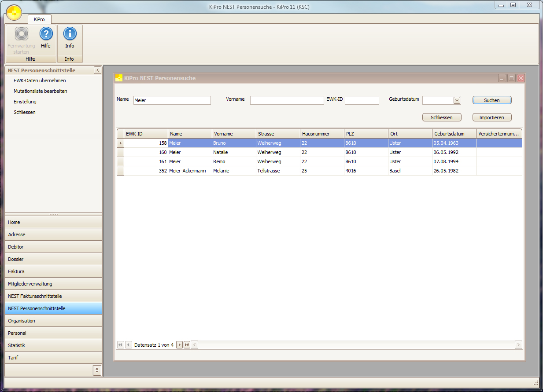Open the Info icon in ribbon
Screen dimensions: 543x392
click(x=70, y=34)
